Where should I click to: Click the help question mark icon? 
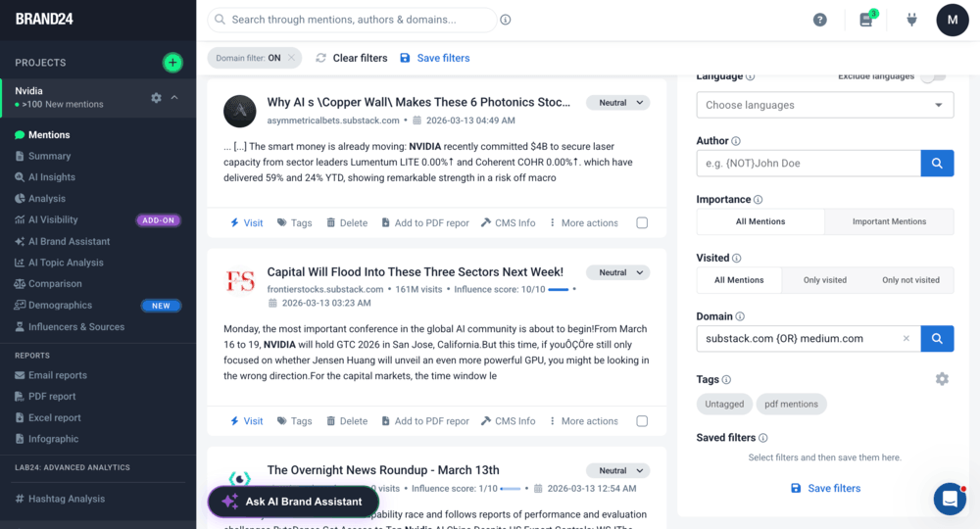[820, 21]
